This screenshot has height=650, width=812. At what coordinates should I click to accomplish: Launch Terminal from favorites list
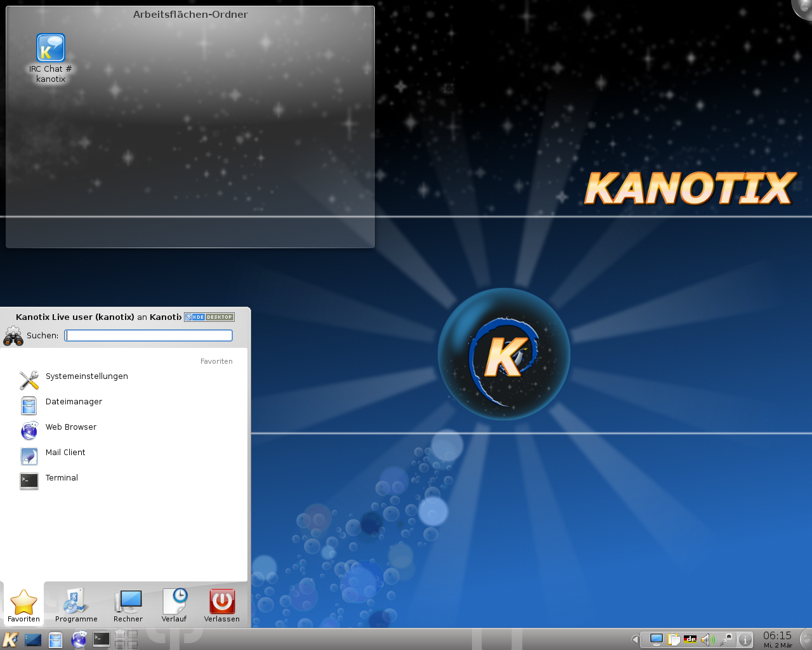point(124,481)
